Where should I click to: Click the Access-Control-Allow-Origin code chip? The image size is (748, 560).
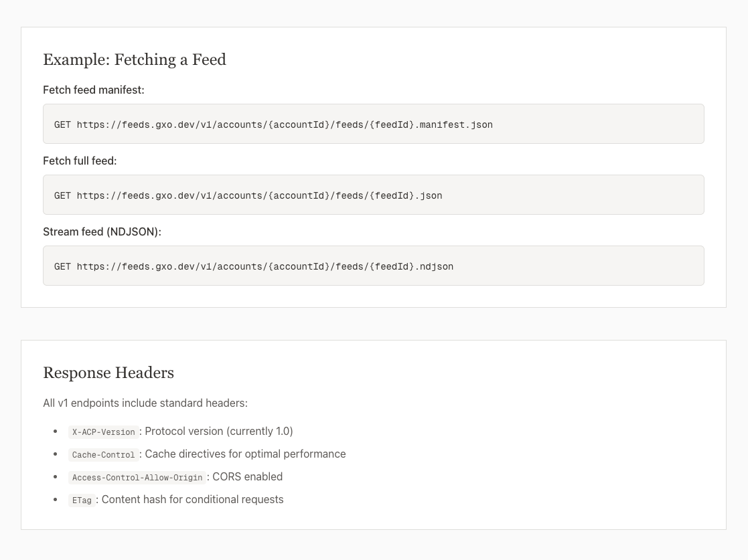(137, 478)
